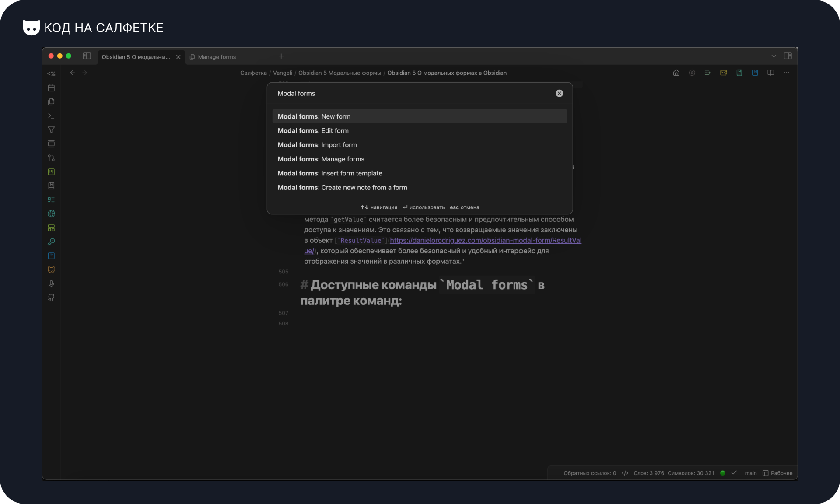This screenshot has height=504, width=840.
Task: Click the gray bookmark book icon in ribbon
Action: coord(51,186)
